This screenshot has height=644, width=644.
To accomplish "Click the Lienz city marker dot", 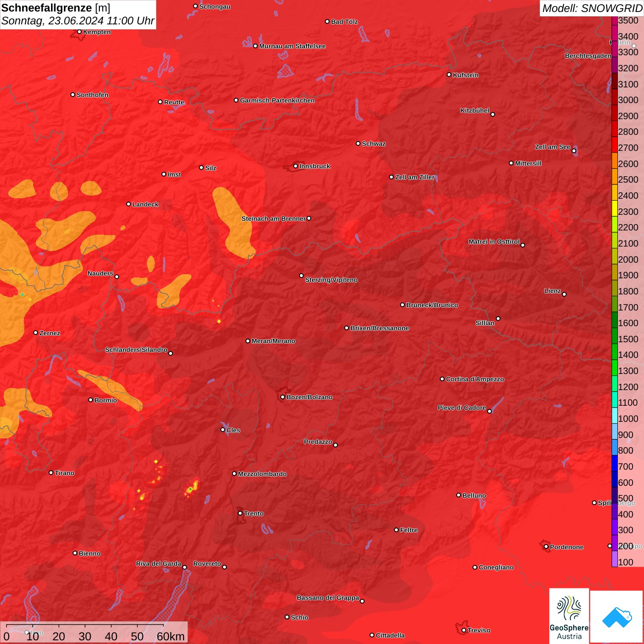I will click(x=564, y=294).
